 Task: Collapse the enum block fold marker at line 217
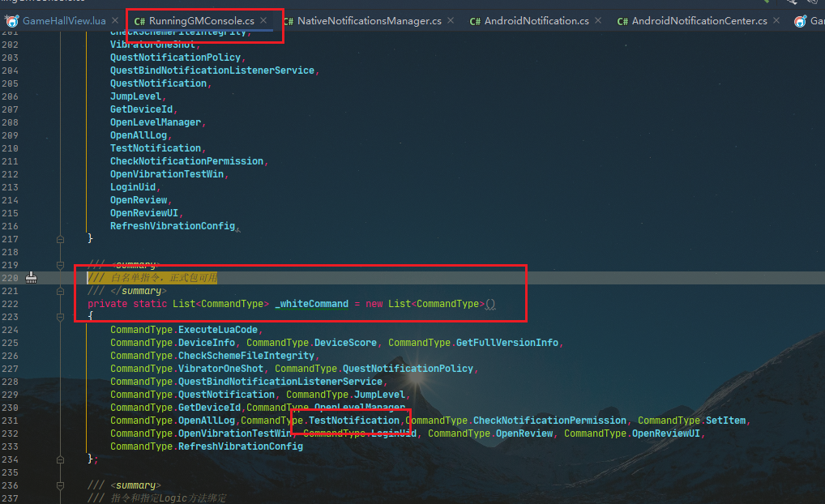click(61, 239)
